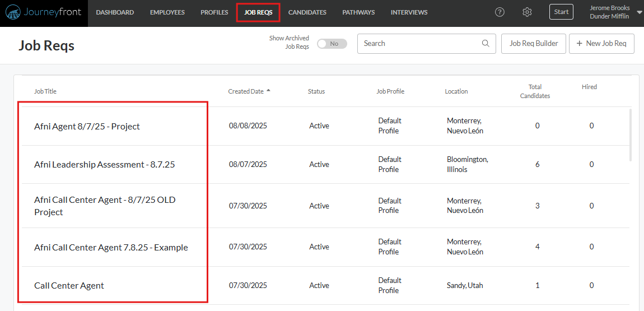This screenshot has width=644, height=311.
Task: Open the Job Req Builder
Action: (534, 44)
